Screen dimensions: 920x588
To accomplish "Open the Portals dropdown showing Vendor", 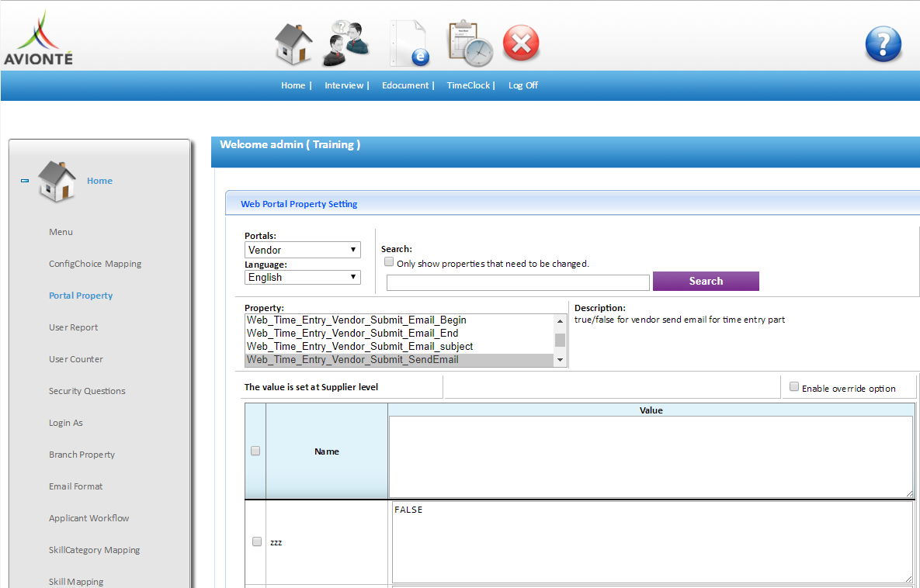I will pos(303,250).
